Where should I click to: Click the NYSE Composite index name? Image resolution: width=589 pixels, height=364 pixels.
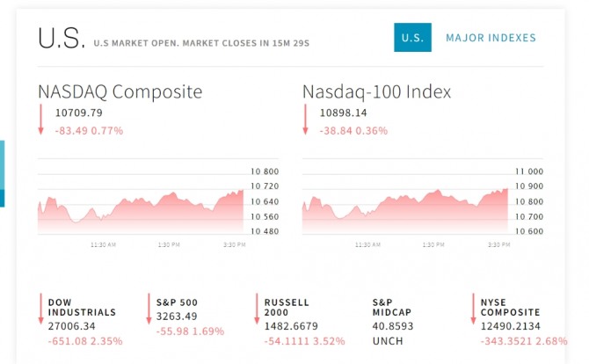[x=511, y=307]
